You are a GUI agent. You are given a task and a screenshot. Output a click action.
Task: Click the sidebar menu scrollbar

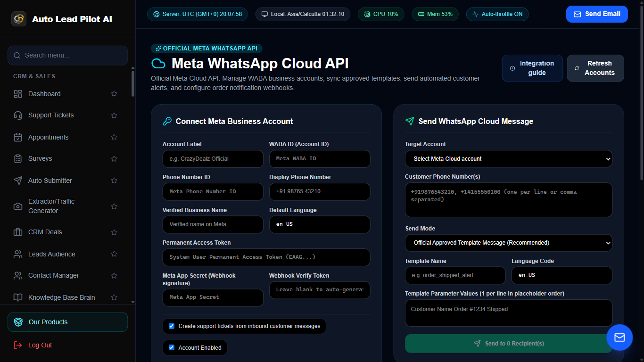tap(133, 84)
